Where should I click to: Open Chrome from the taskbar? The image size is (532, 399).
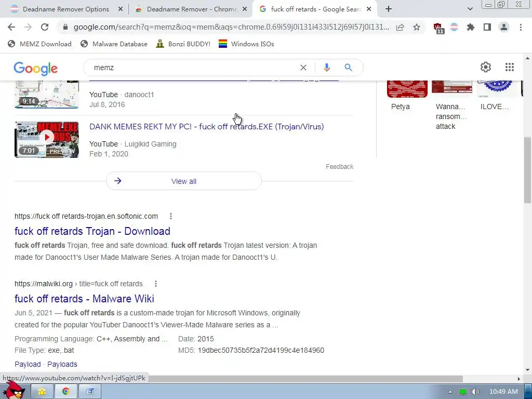pos(66,392)
